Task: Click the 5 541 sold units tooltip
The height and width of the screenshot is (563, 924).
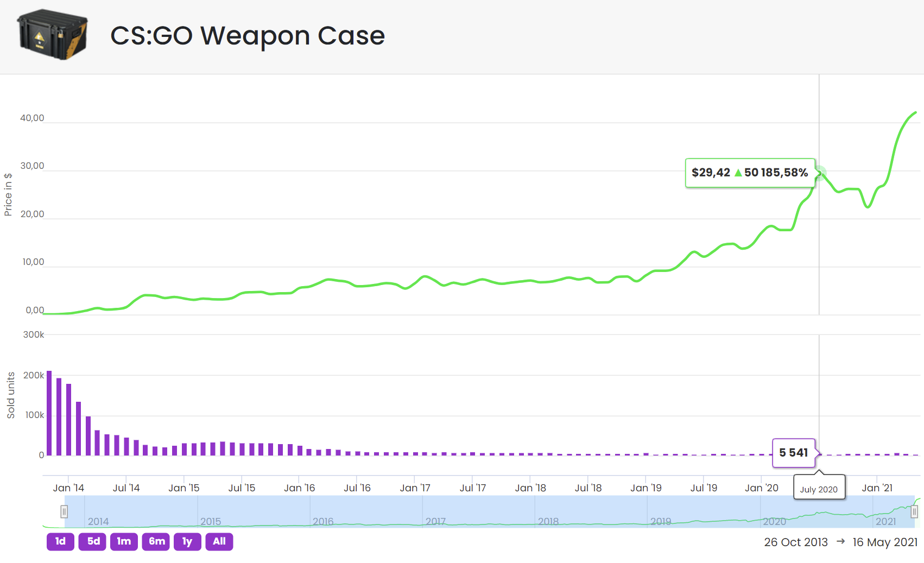Action: 794,453
